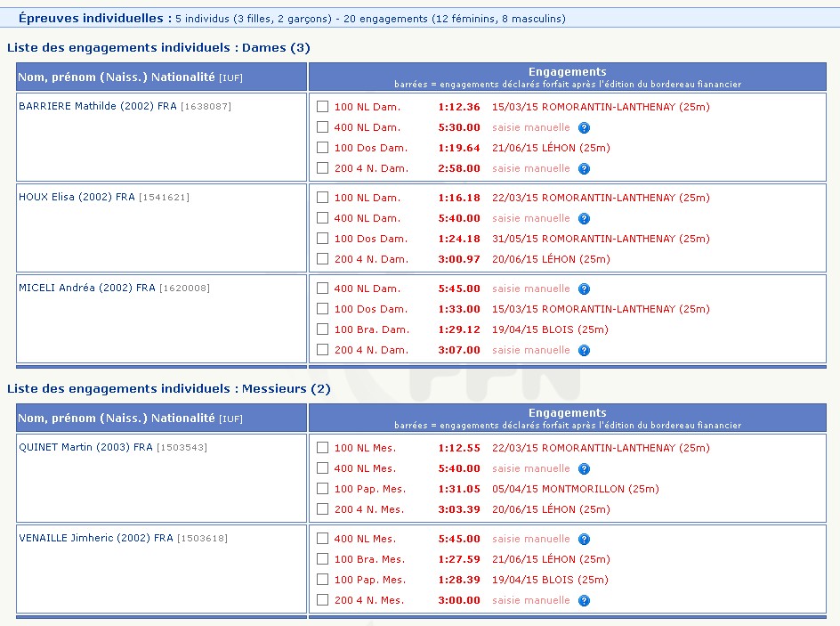
Task: Check Venaille's 100 Bra. Mes. box
Action: click(x=322, y=559)
